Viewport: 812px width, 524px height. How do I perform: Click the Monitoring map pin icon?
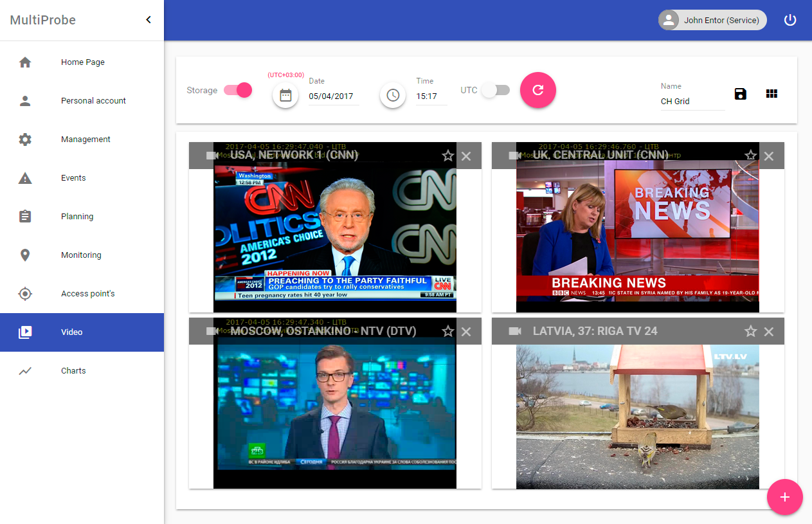pyautogui.click(x=25, y=255)
